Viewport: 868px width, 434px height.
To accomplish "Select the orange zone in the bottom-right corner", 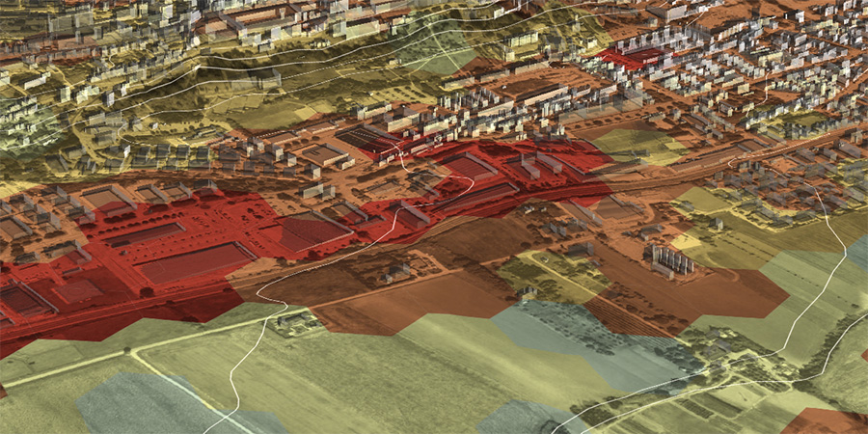I will tap(827, 420).
